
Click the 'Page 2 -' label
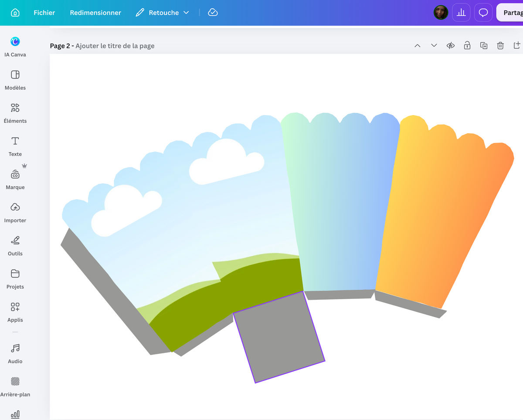click(62, 46)
